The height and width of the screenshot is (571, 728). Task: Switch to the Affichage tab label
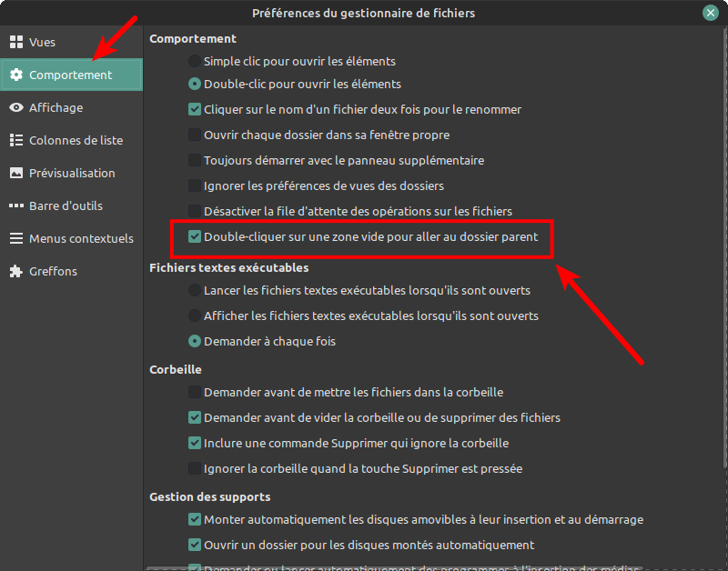point(56,107)
